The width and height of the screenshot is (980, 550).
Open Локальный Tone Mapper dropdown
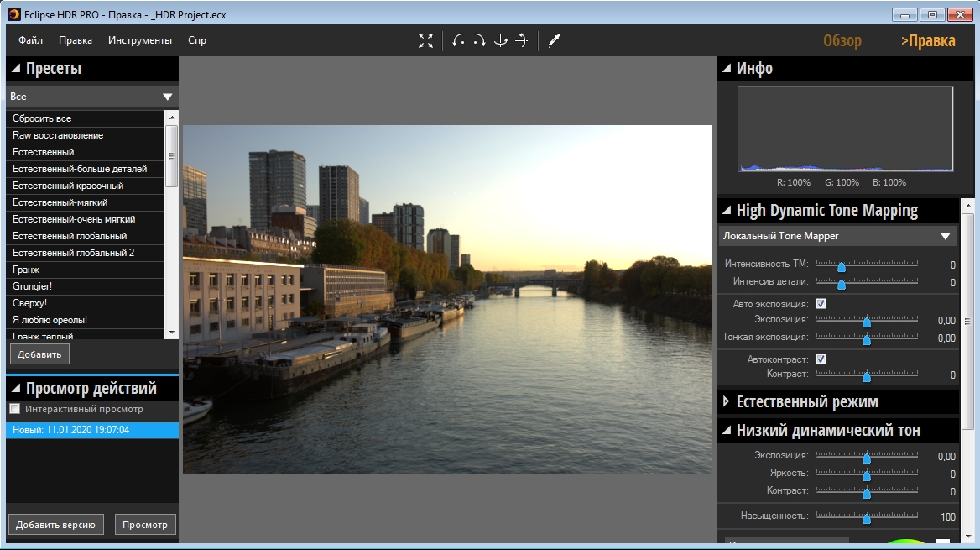click(837, 236)
